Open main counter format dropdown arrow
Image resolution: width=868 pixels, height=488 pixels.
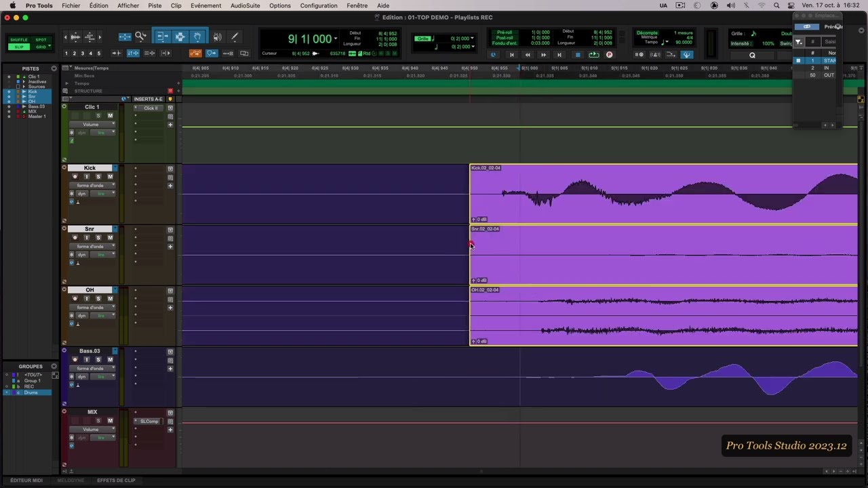pos(336,39)
